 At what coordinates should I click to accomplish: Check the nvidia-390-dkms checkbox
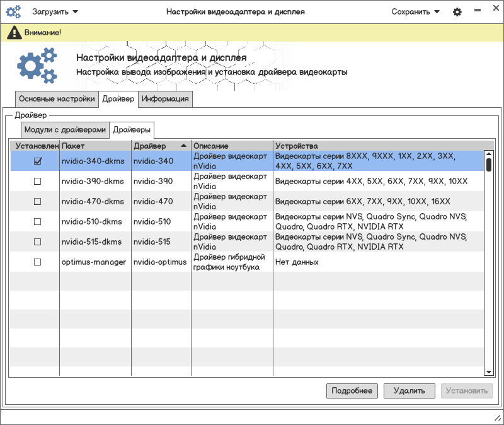click(37, 181)
